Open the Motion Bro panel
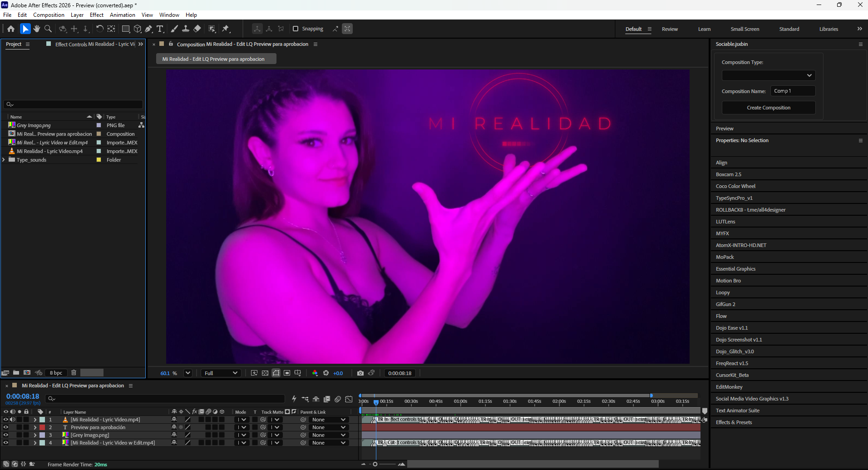This screenshot has width=868, height=470. tap(728, 281)
